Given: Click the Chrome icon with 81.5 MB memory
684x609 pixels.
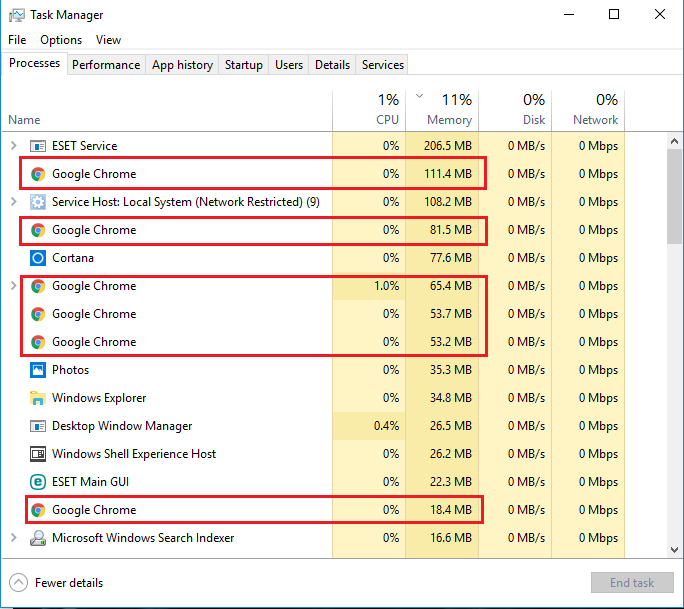Looking at the screenshot, I should coord(38,230).
